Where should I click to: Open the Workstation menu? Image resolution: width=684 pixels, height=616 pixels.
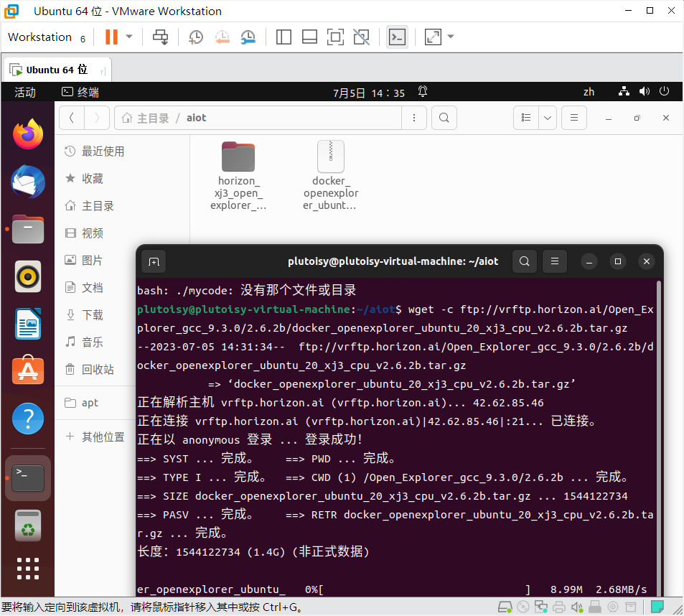coord(39,37)
